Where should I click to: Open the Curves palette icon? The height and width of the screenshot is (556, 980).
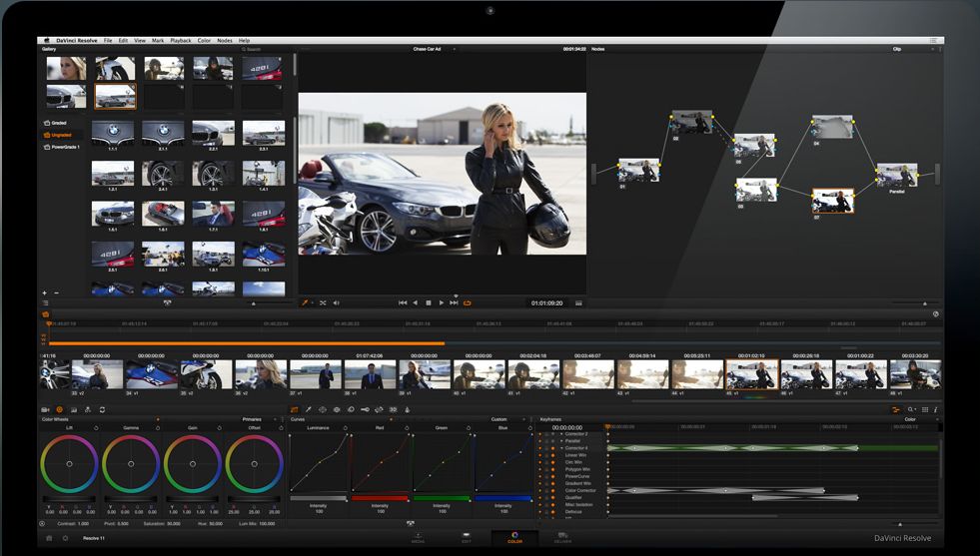point(295,409)
